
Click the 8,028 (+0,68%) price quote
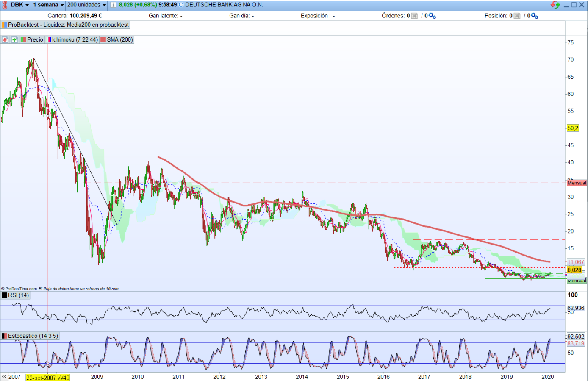coord(138,5)
